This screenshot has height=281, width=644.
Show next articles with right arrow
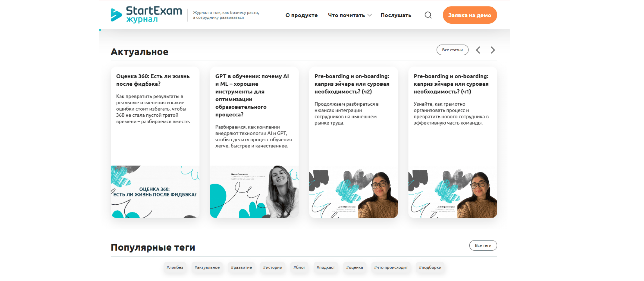coord(493,50)
